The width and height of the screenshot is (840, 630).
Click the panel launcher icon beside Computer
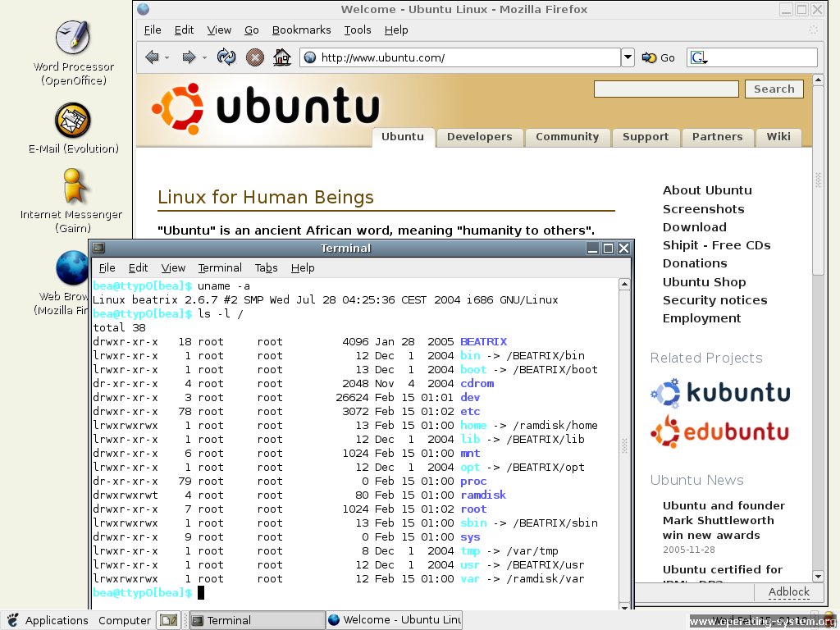pyautogui.click(x=169, y=620)
